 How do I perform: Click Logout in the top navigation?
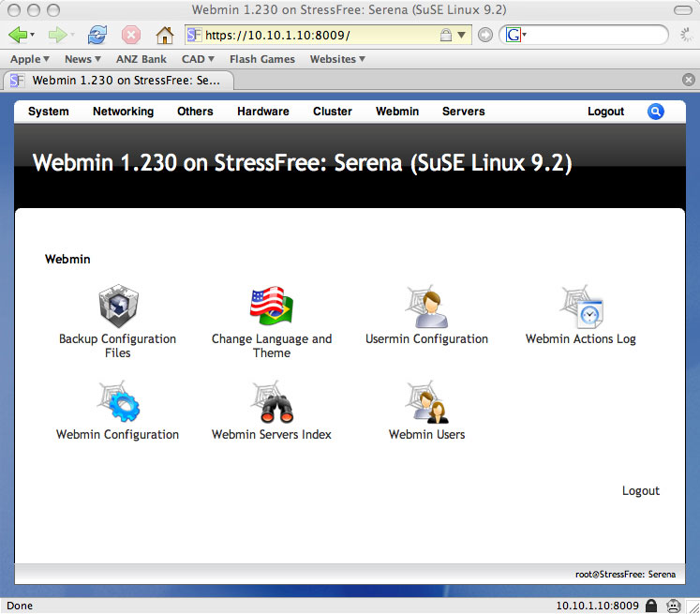[x=605, y=112]
